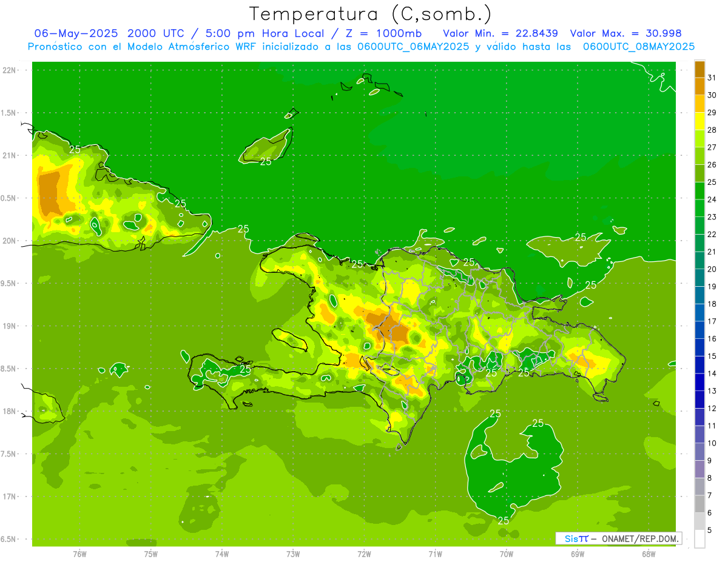Click the legend value "20"
Viewport: 728px width, 562px height.
[x=712, y=269]
